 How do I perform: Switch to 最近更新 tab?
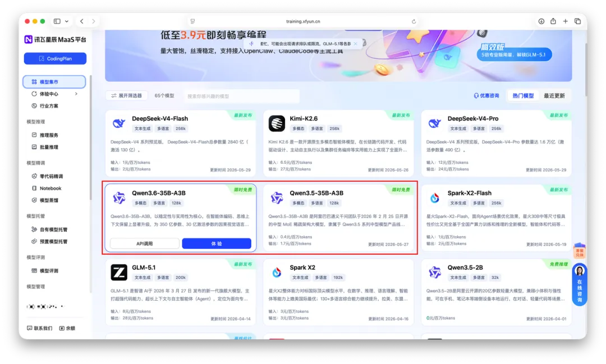pyautogui.click(x=554, y=95)
